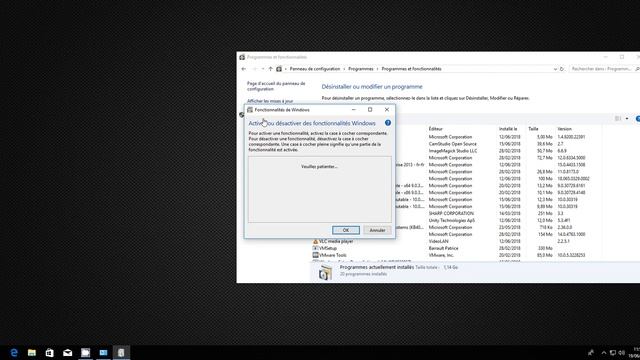Screen dimensions: 640x360
Task: Select VLC media player in programs list
Action: (x=336, y=241)
